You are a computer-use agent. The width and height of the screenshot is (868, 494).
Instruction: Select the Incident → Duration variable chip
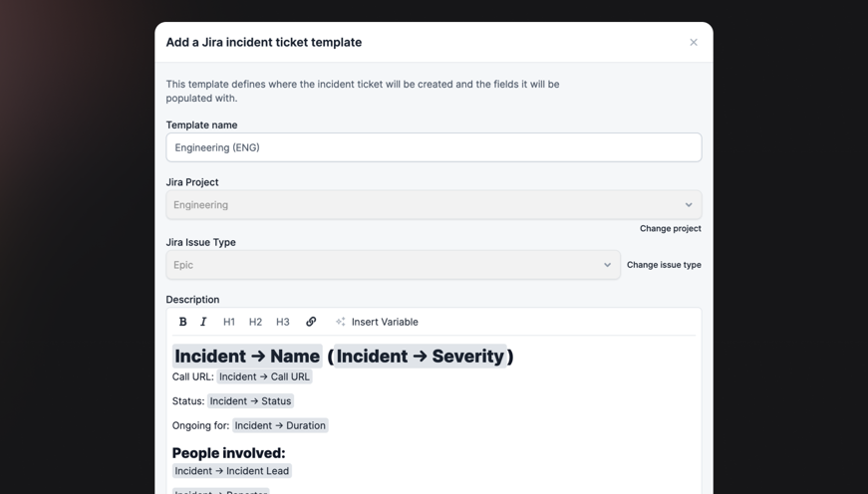click(x=280, y=425)
